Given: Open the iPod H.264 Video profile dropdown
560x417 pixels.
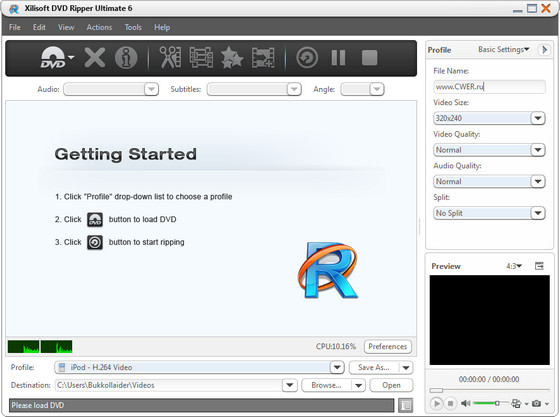Looking at the screenshot, I should (x=199, y=367).
